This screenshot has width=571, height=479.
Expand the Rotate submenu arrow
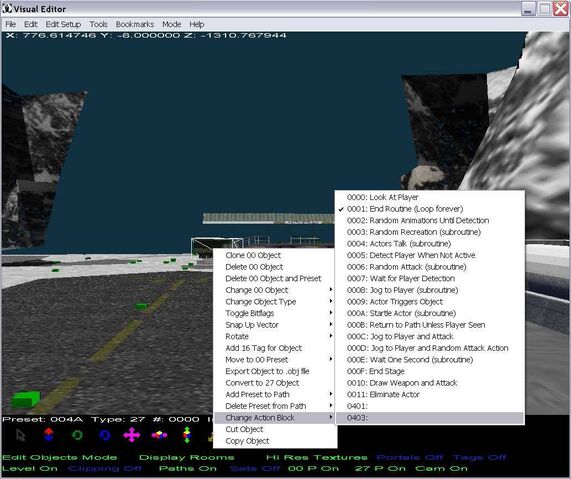(x=331, y=336)
